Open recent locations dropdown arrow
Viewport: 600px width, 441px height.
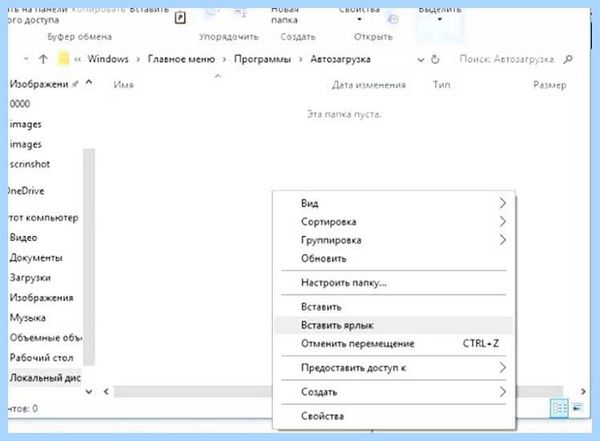(26, 59)
